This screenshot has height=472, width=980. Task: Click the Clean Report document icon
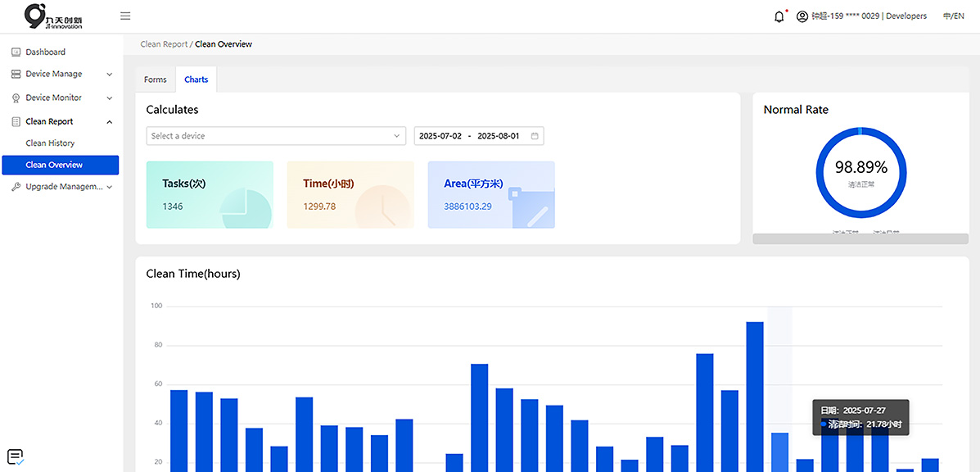(16, 122)
